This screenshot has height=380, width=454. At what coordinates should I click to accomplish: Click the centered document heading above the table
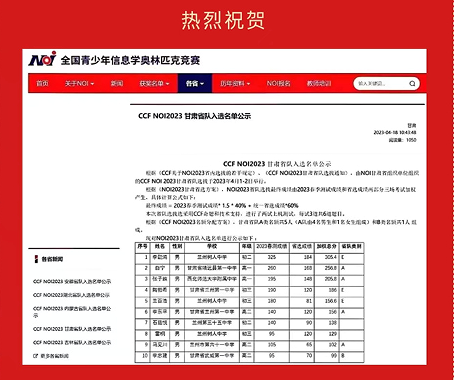pyautogui.click(x=277, y=164)
